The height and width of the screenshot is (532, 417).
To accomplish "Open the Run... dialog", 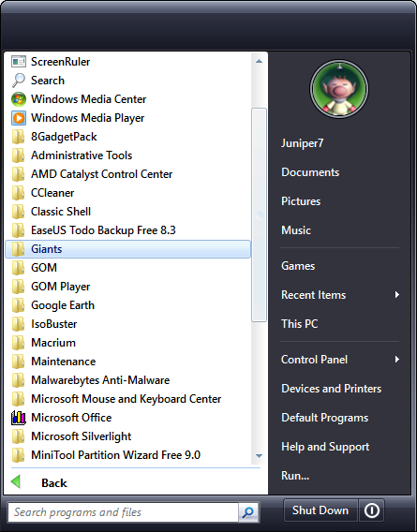I will (295, 476).
